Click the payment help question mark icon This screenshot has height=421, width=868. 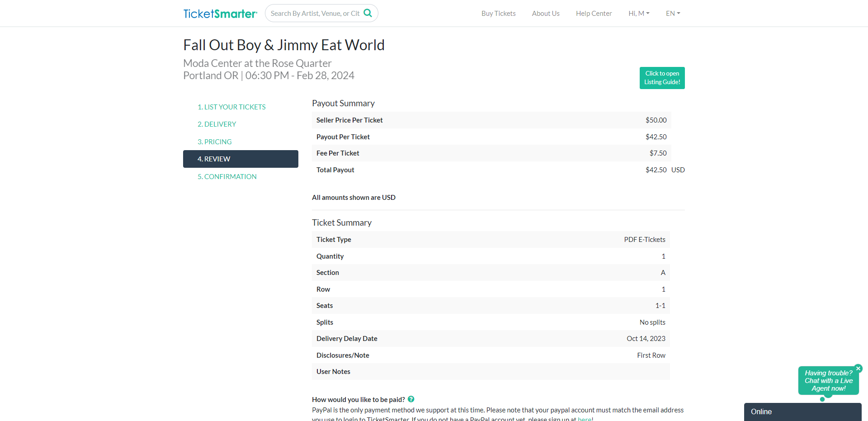click(x=411, y=399)
